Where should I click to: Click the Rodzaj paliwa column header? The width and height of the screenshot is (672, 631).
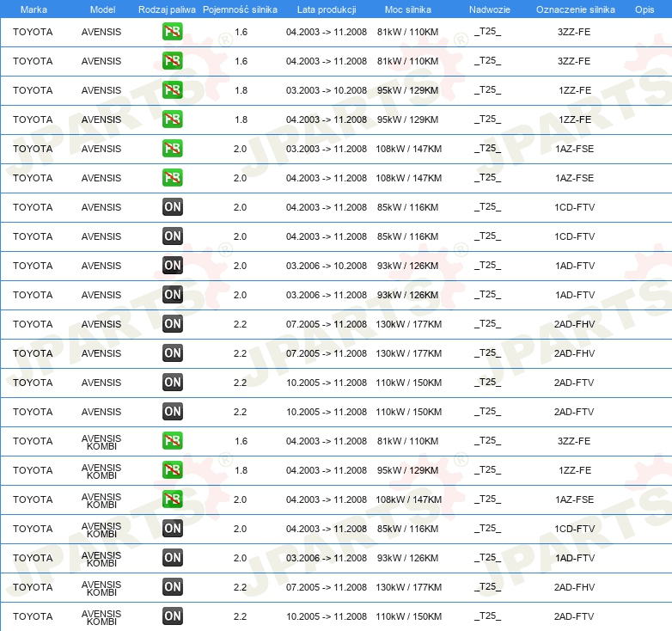[x=167, y=9]
